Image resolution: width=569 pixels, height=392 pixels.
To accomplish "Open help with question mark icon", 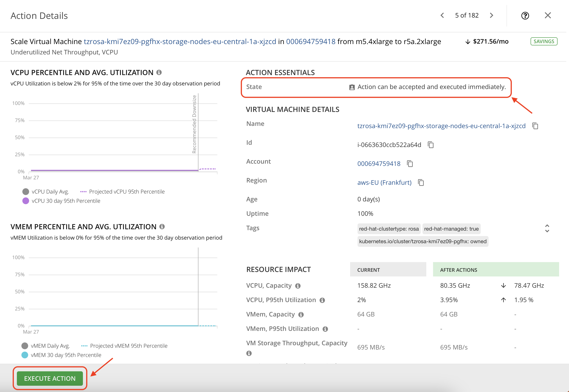I will (525, 16).
